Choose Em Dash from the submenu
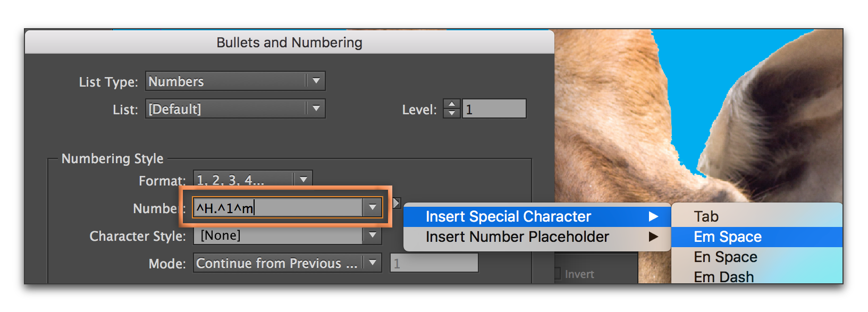Image resolution: width=868 pixels, height=312 pixels. pos(723,277)
